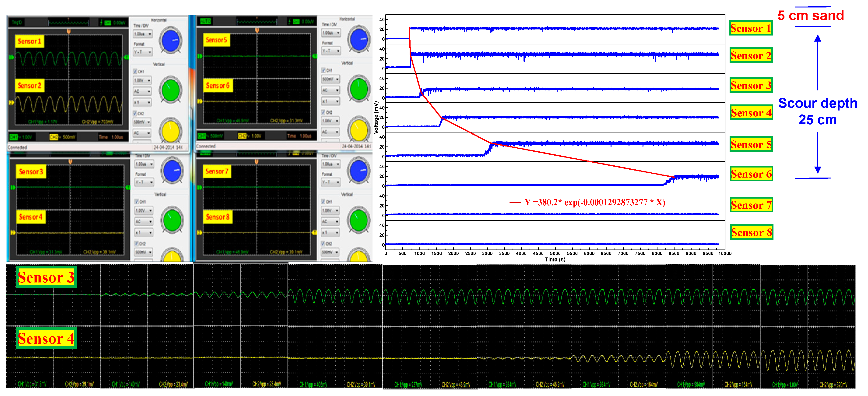
Task: Click the AUTO indicator above Sensor 5 display
Action: (x=206, y=21)
